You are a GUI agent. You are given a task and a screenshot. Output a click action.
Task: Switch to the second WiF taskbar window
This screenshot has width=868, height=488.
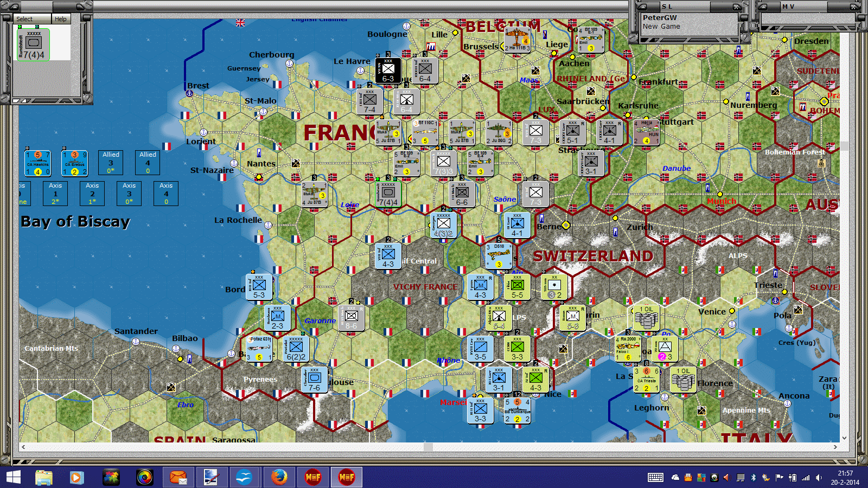pos(347,477)
